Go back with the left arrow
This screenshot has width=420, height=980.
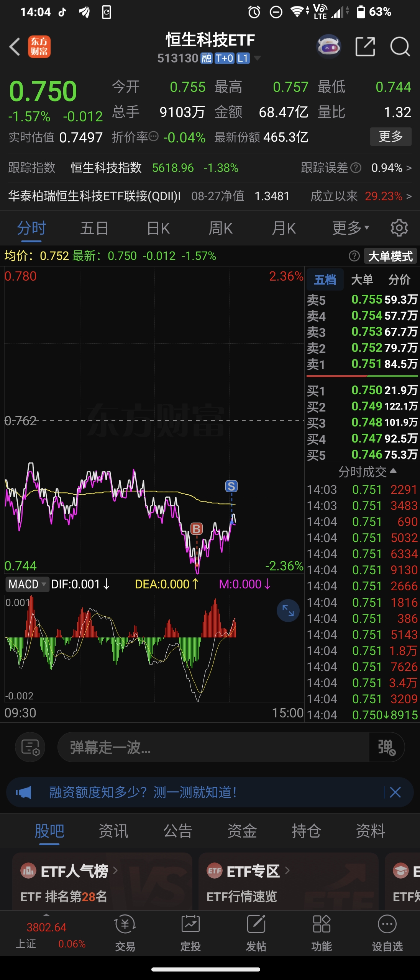15,47
